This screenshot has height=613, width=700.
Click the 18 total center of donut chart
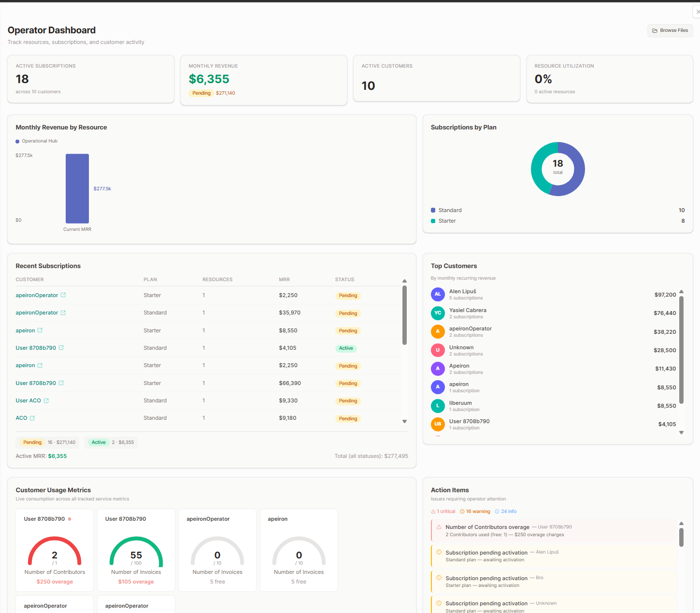pyautogui.click(x=558, y=166)
